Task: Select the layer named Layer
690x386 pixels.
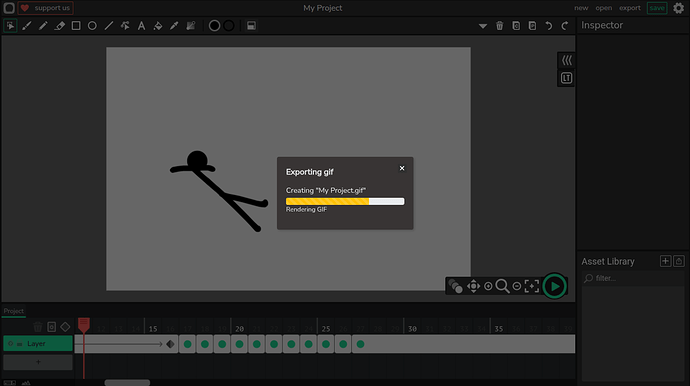Action: 38,344
